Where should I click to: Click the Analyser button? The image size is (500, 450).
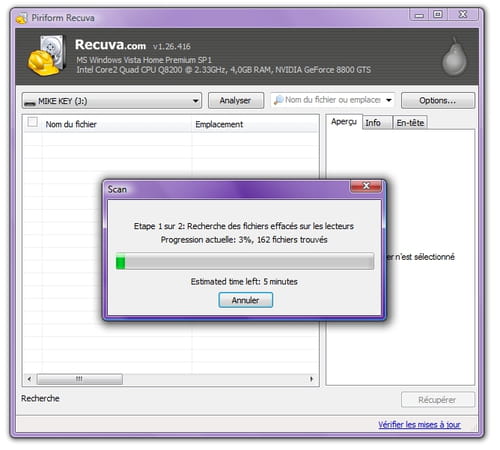tap(236, 100)
